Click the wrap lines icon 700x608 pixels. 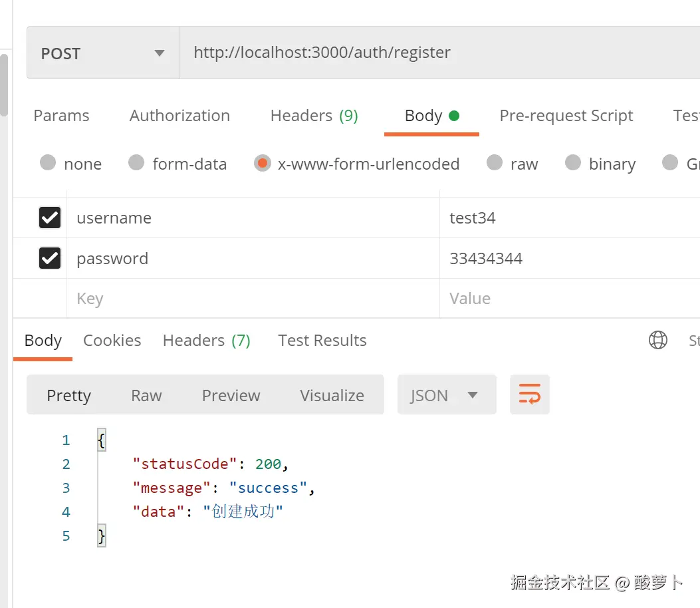pyautogui.click(x=529, y=394)
